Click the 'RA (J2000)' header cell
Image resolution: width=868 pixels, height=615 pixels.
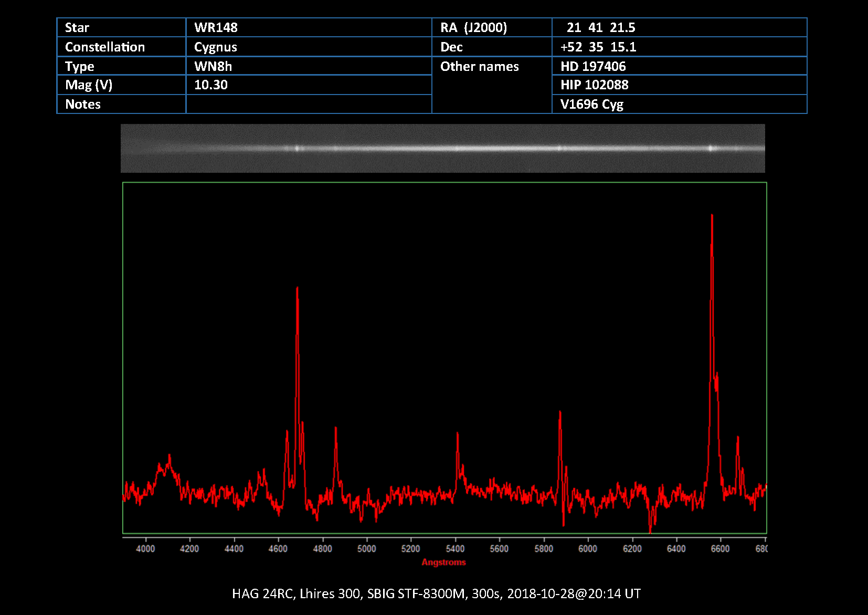(491, 28)
